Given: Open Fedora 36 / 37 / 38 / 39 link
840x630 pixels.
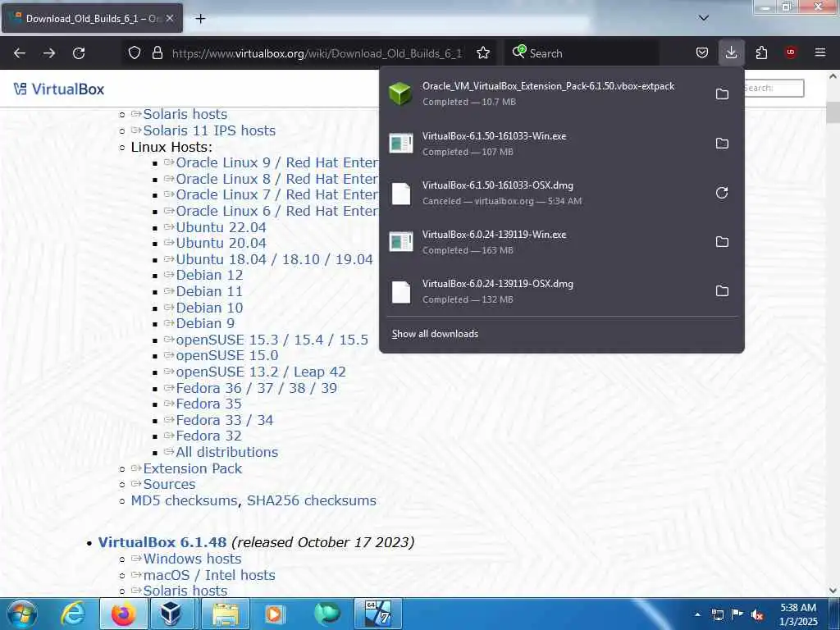Looking at the screenshot, I should [x=257, y=388].
